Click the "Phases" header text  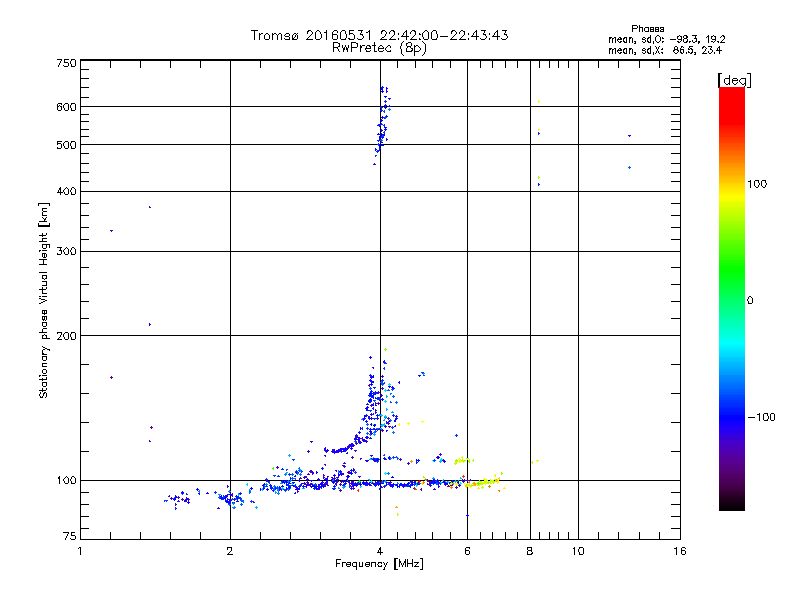[x=647, y=29]
